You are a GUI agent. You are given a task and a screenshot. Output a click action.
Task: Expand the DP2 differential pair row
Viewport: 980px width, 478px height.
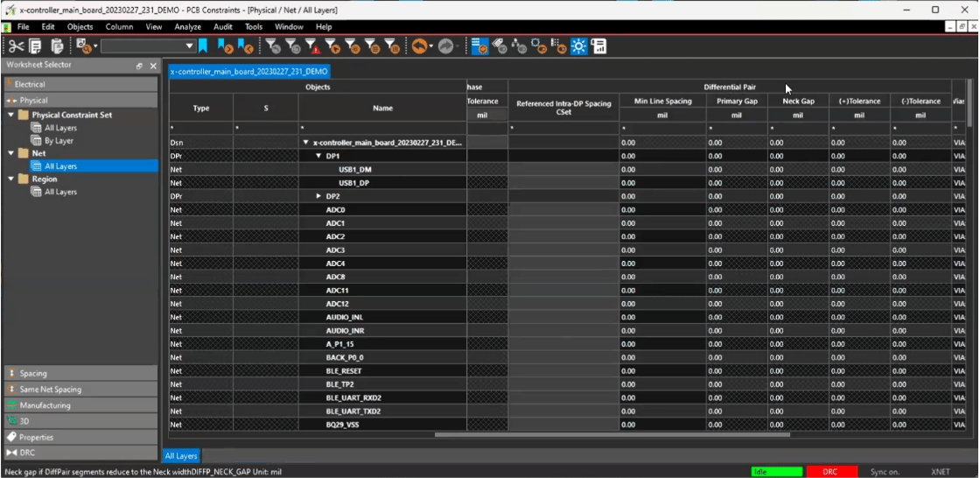(318, 196)
